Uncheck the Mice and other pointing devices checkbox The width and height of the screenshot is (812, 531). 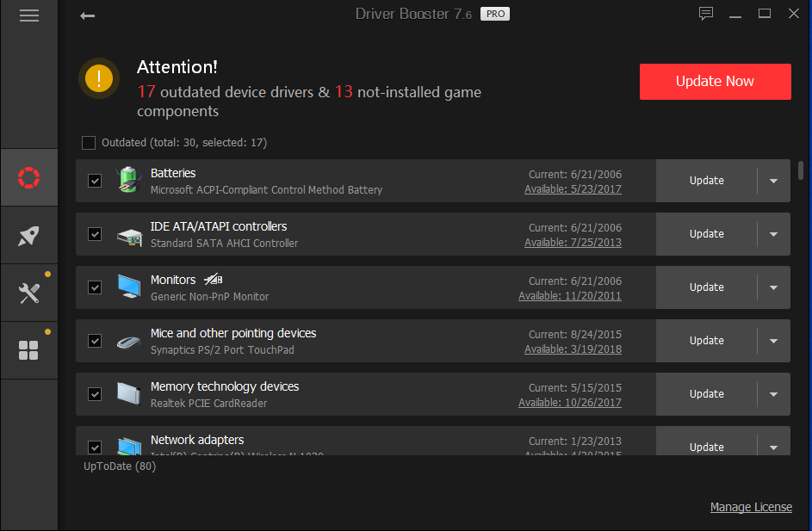click(95, 341)
